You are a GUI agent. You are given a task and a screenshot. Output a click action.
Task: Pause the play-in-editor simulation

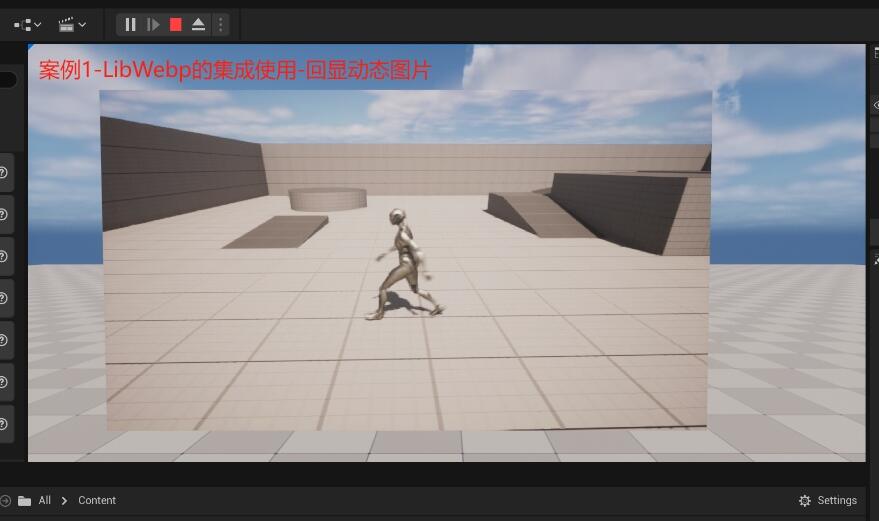pyautogui.click(x=131, y=25)
